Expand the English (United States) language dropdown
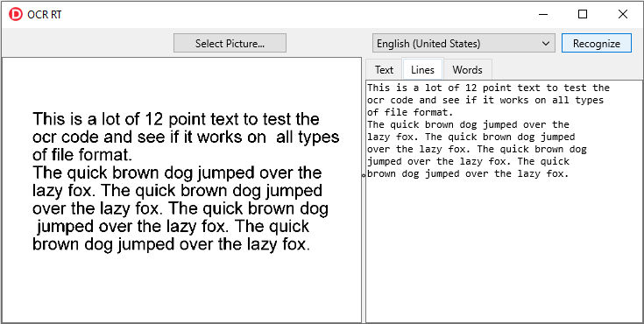This screenshot has height=324, width=644. pyautogui.click(x=464, y=43)
